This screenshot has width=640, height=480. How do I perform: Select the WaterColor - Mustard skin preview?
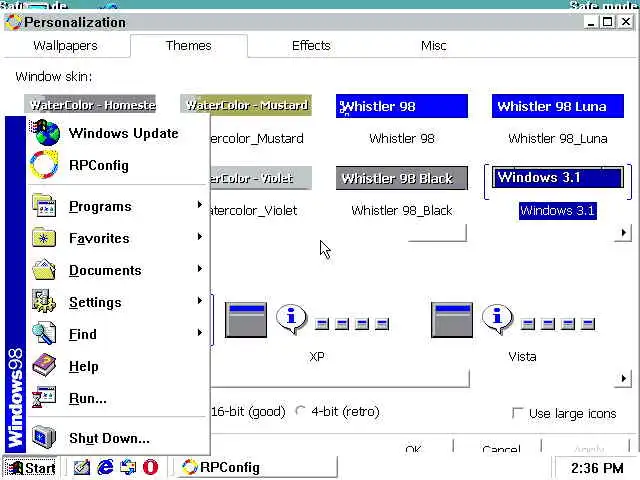246,105
